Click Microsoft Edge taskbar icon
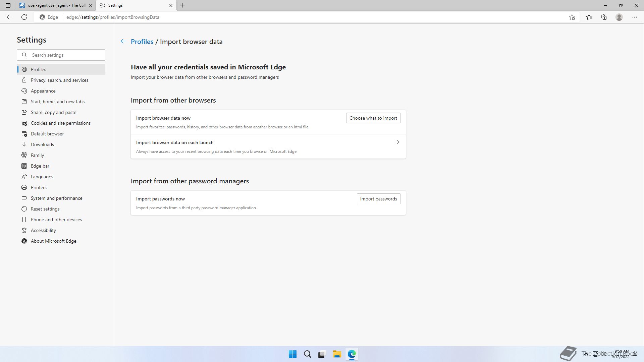 pos(352,354)
